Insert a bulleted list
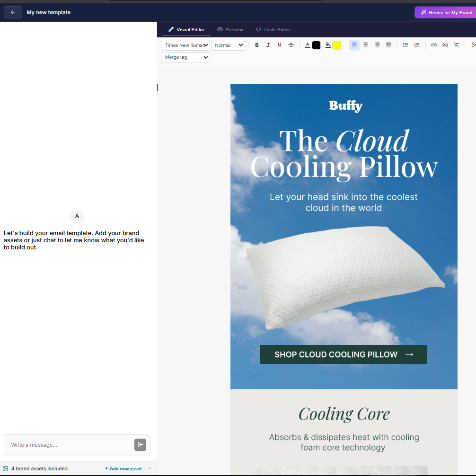This screenshot has height=476, width=476. click(x=405, y=45)
